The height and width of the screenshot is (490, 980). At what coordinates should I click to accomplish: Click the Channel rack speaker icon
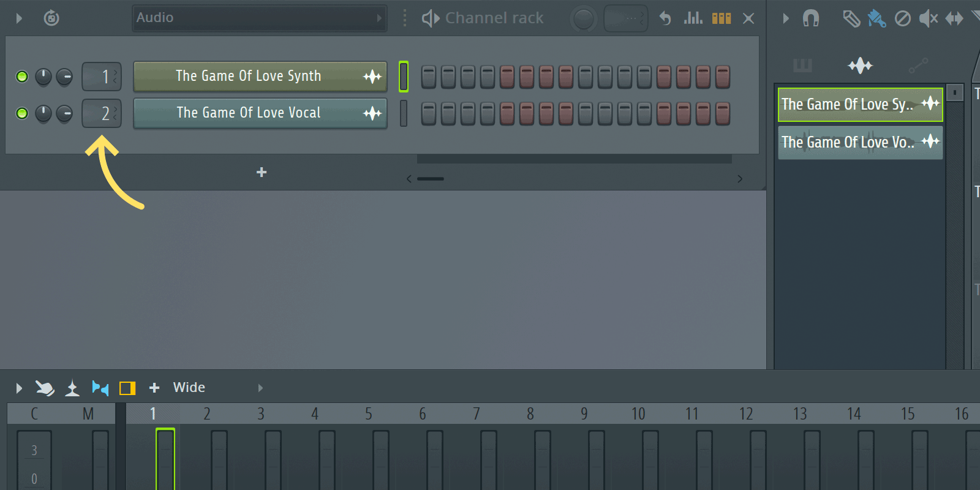[431, 18]
